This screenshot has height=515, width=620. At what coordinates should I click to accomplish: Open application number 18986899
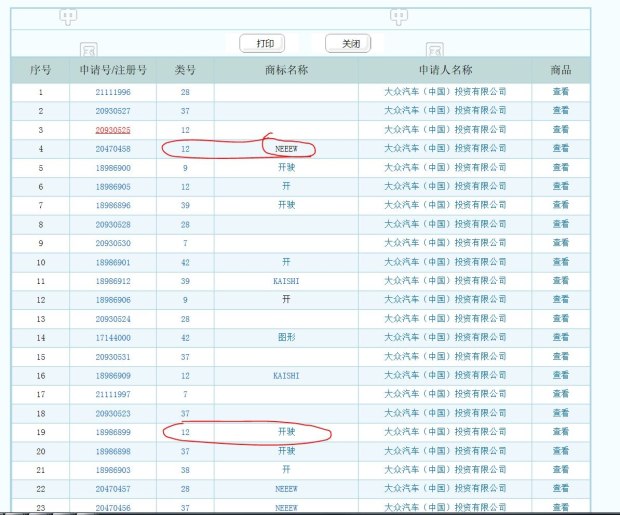click(x=113, y=432)
